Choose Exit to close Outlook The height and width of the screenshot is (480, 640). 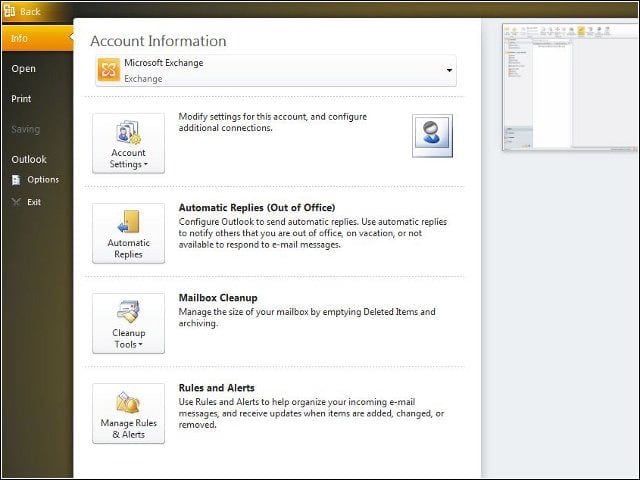pos(34,202)
